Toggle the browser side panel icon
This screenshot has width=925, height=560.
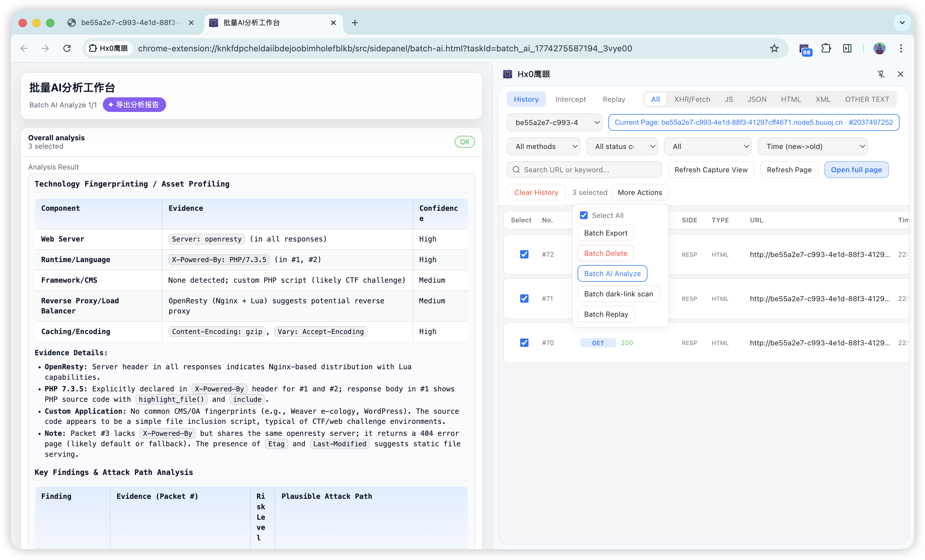(847, 48)
